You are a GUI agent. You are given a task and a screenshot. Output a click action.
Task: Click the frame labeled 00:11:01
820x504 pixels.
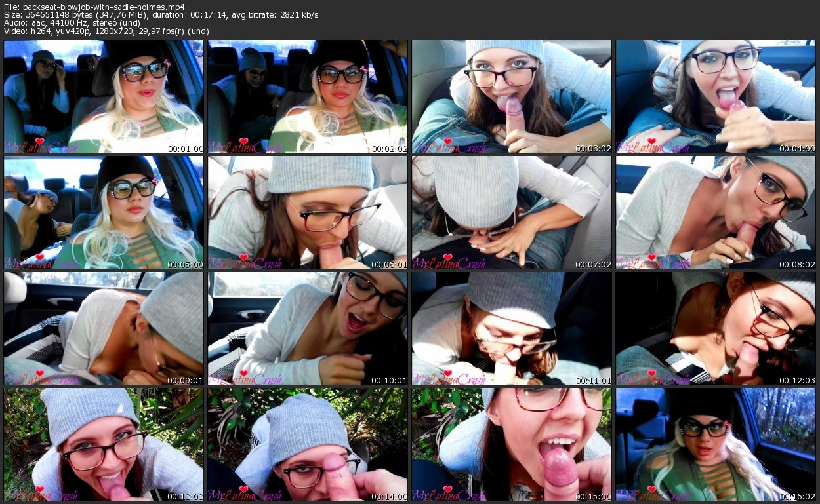coord(512,328)
